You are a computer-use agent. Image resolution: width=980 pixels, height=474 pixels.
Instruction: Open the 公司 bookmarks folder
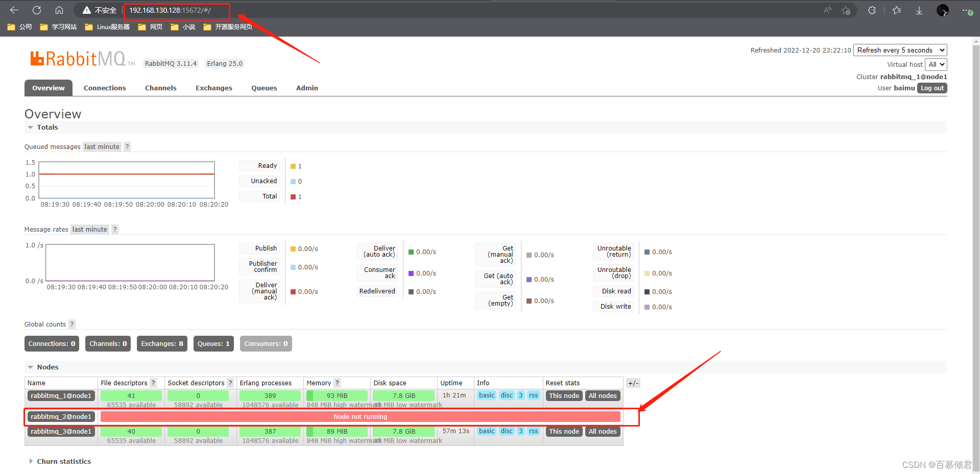[20, 27]
